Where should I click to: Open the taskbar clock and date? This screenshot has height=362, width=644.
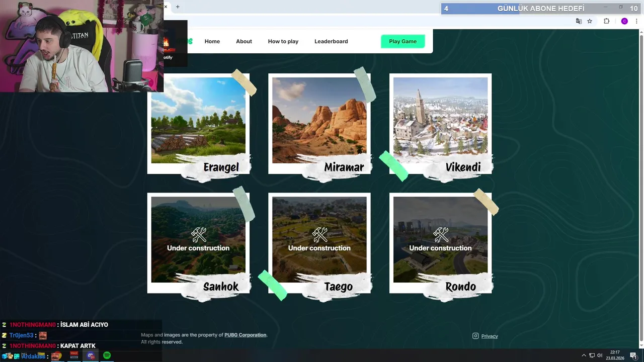[x=615, y=355]
